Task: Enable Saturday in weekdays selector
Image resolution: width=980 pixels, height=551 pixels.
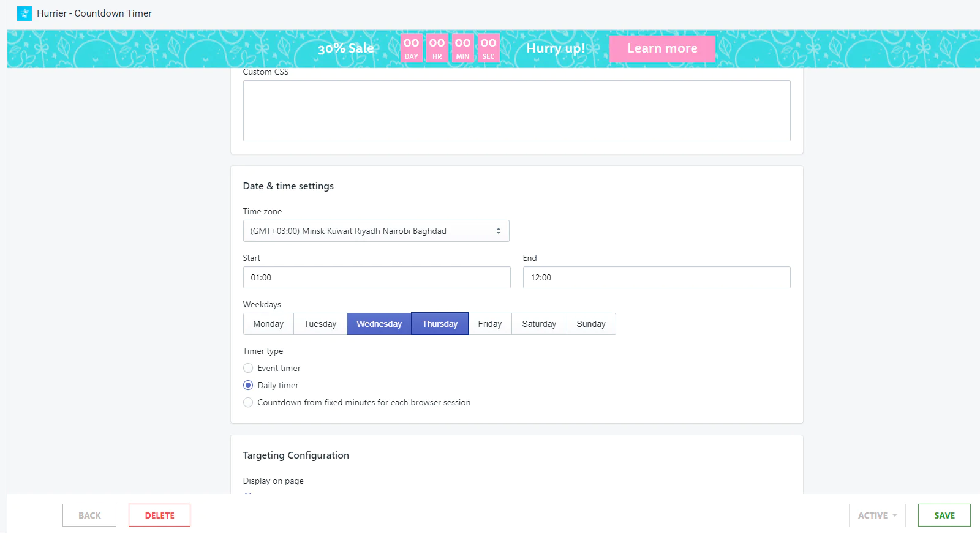Action: [539, 324]
